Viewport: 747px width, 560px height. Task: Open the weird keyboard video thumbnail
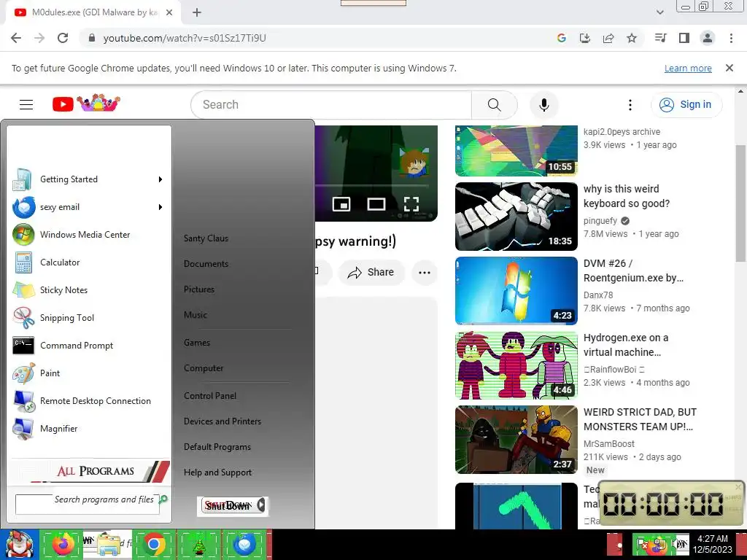tap(516, 216)
